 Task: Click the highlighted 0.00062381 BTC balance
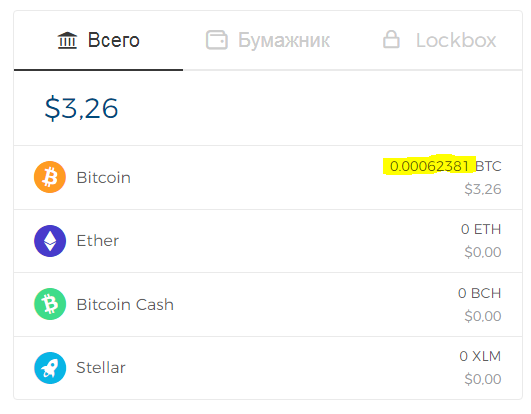pyautogui.click(x=445, y=166)
